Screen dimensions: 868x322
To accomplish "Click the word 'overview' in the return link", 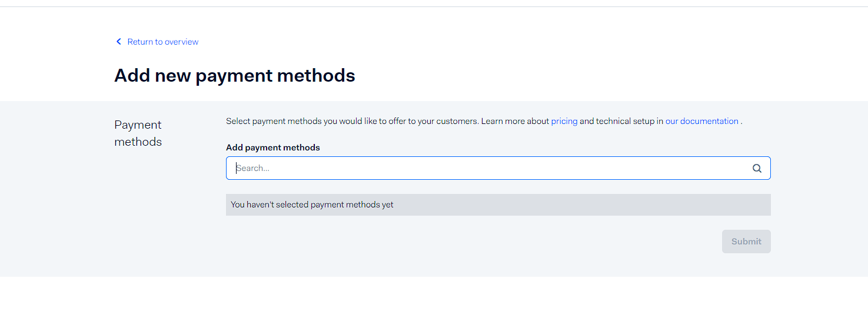I will pyautogui.click(x=181, y=42).
